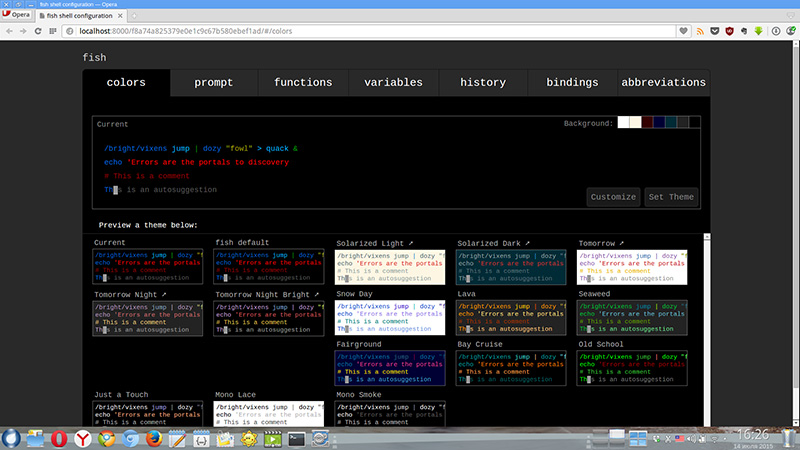
Task: Preview the Lava theme
Action: (x=511, y=317)
